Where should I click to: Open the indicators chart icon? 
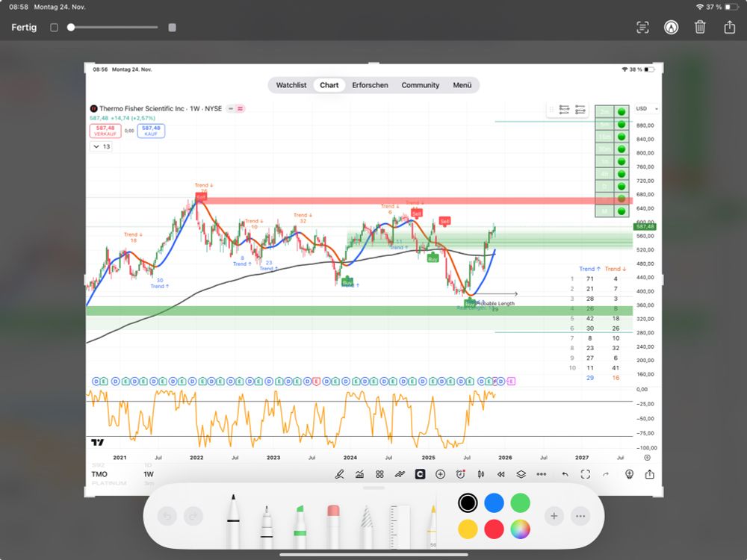[x=360, y=474]
